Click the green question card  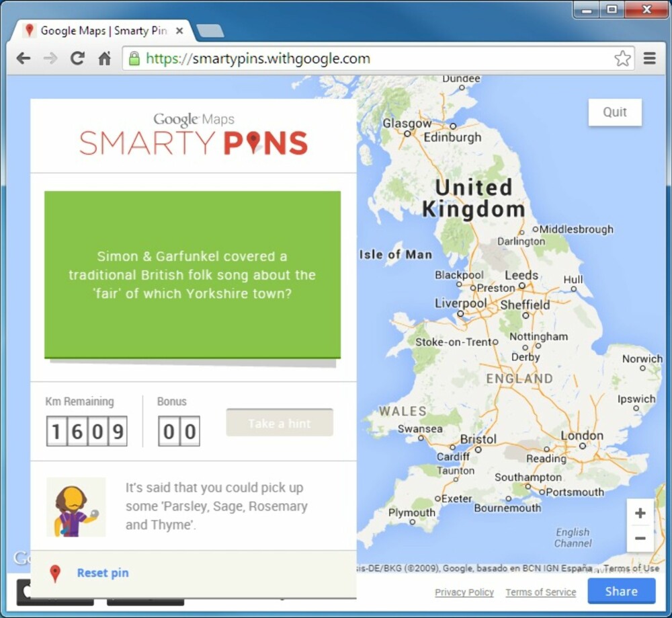pyautogui.click(x=192, y=274)
